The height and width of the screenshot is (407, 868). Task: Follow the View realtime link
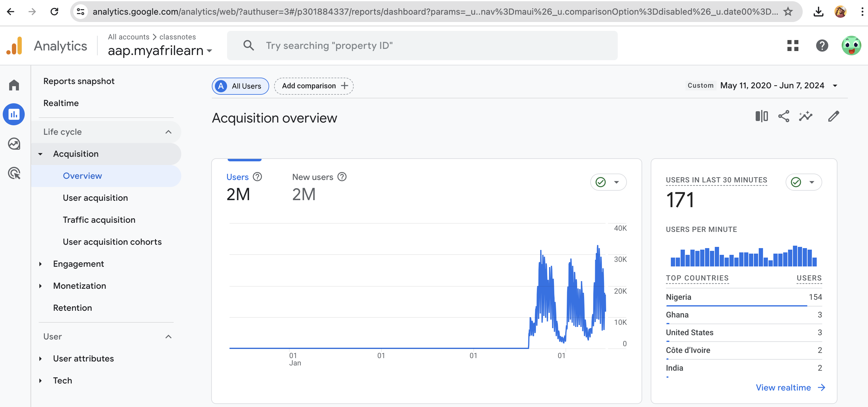pos(790,387)
